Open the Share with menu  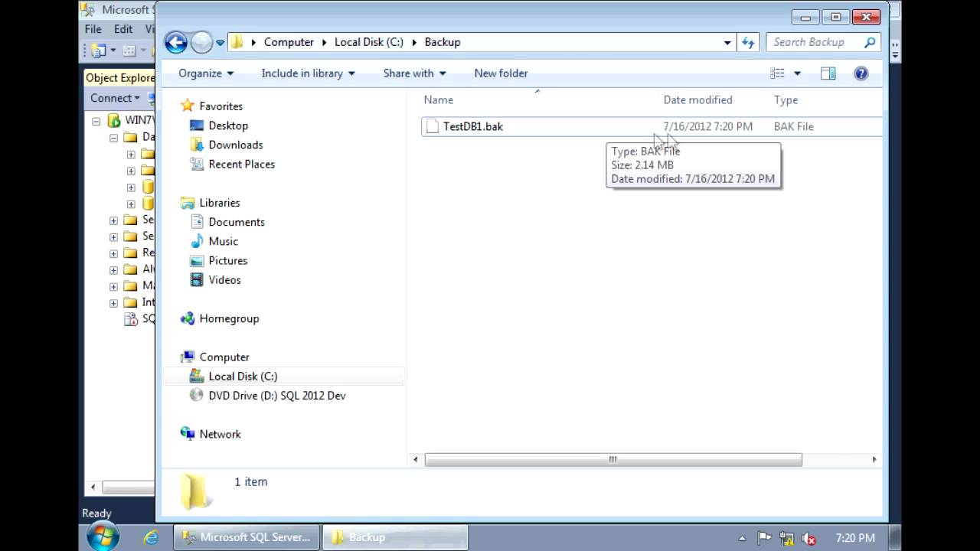click(414, 73)
